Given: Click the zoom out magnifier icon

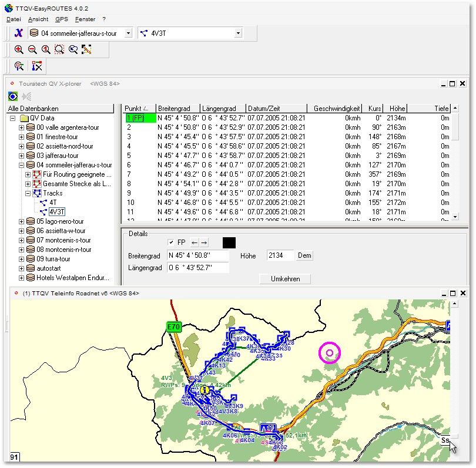Looking at the screenshot, I should pos(32,50).
